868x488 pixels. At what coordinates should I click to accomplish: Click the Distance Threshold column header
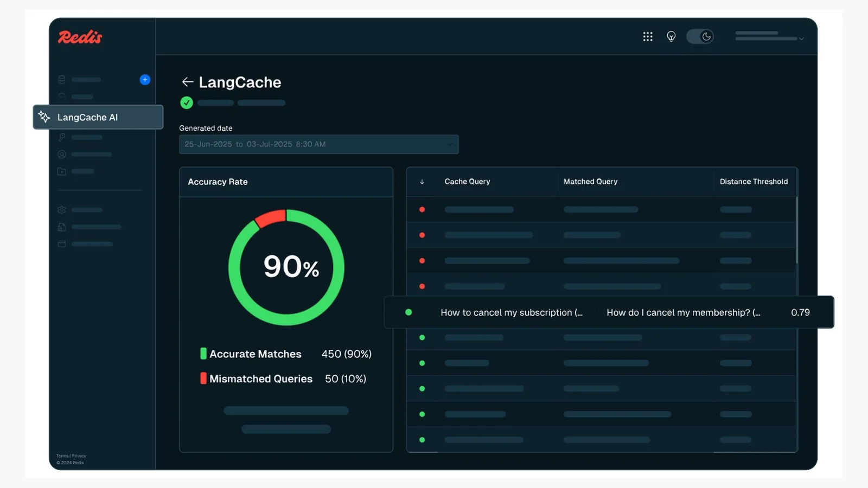click(754, 182)
